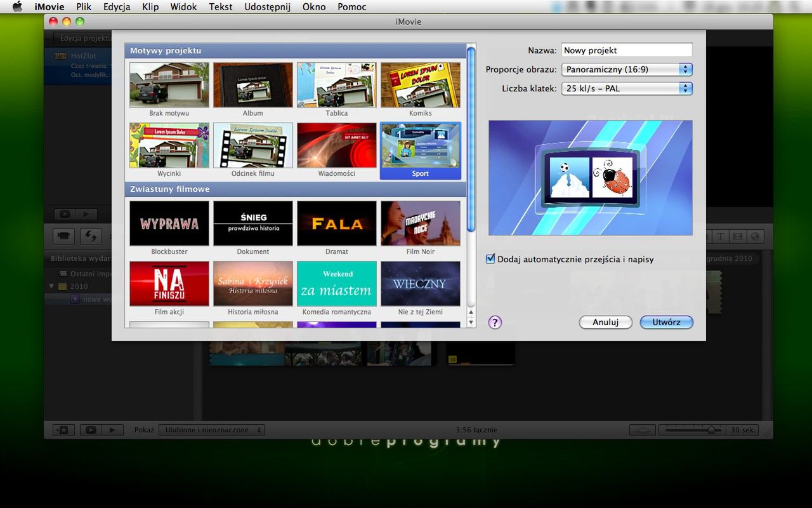Open the Udostępnij menu

(267, 7)
